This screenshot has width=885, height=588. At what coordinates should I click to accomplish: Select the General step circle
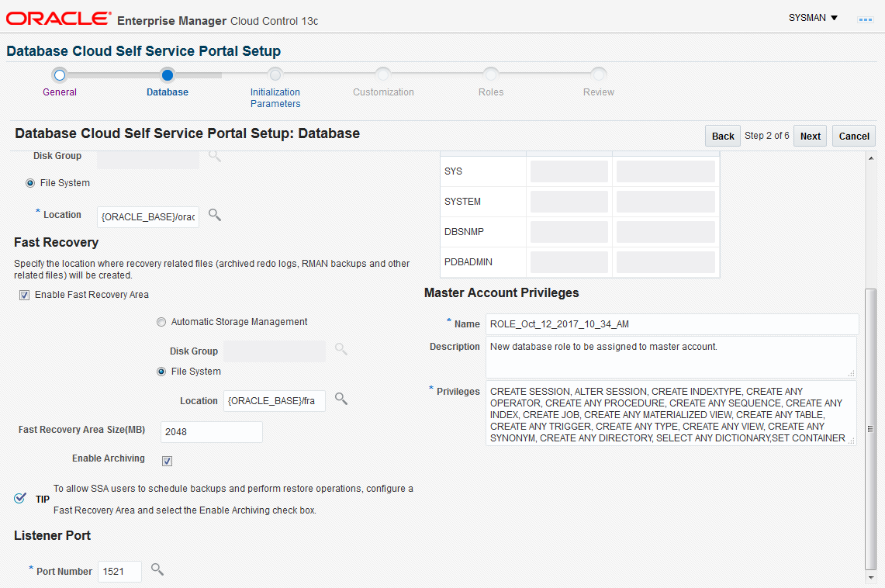pos(59,75)
